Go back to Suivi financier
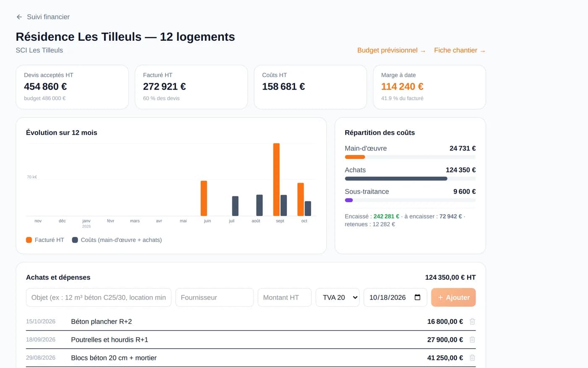 [43, 17]
